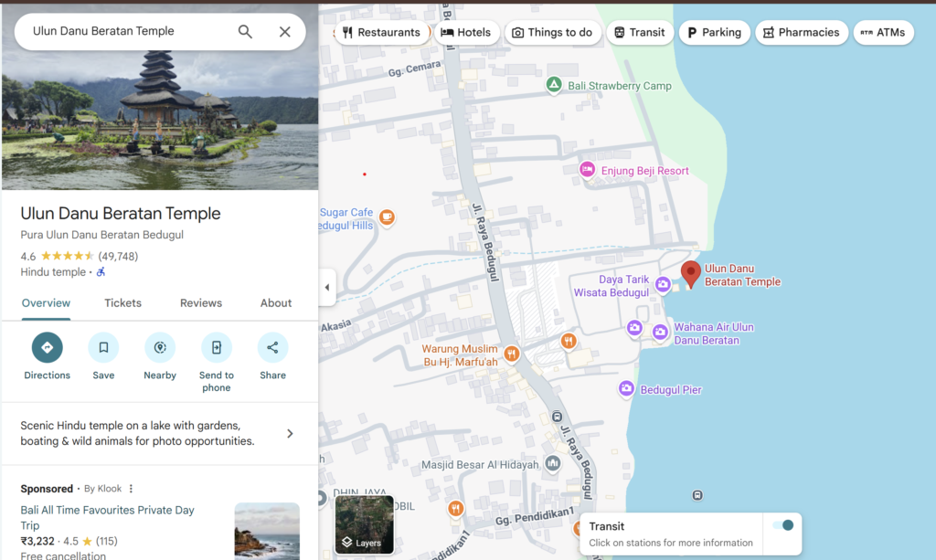Open the sponsored ad options menu
This screenshot has height=560, width=936.
pos(131,489)
